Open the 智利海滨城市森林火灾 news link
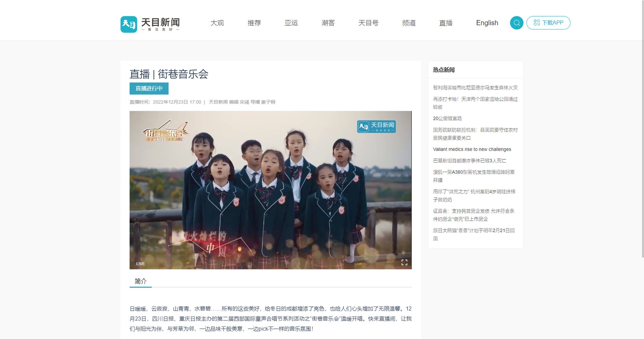Viewport: 644px width, 339px height. coord(475,88)
